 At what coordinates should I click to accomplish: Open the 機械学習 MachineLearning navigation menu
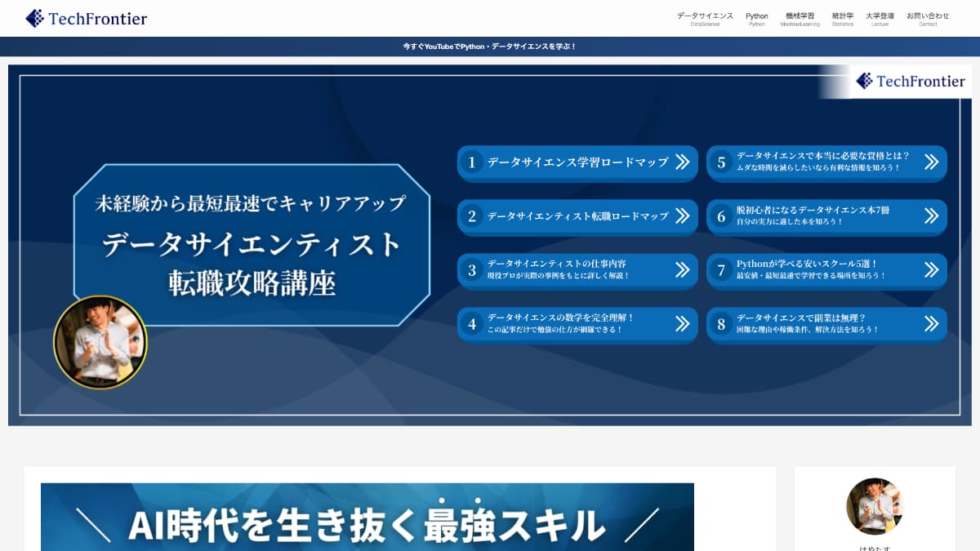pos(800,18)
